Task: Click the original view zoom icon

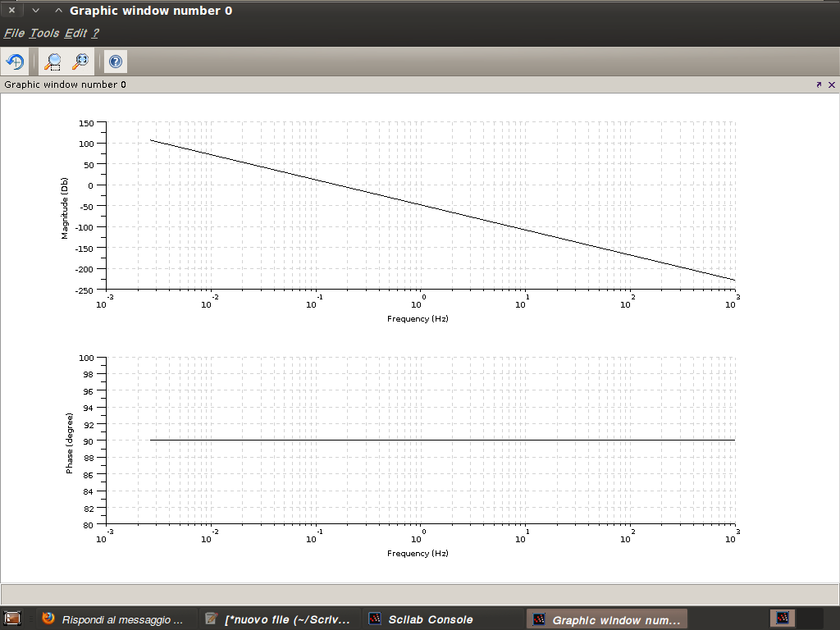Action: coord(80,62)
